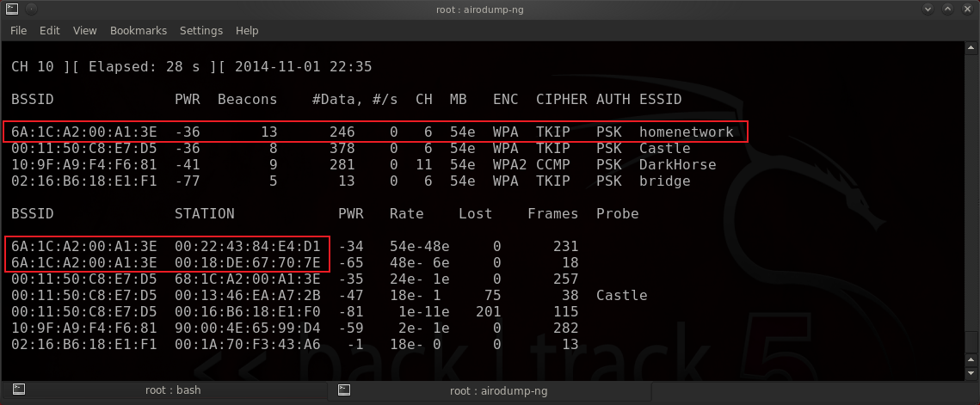
Task: Click the homenetwork ESSID text
Action: click(686, 132)
